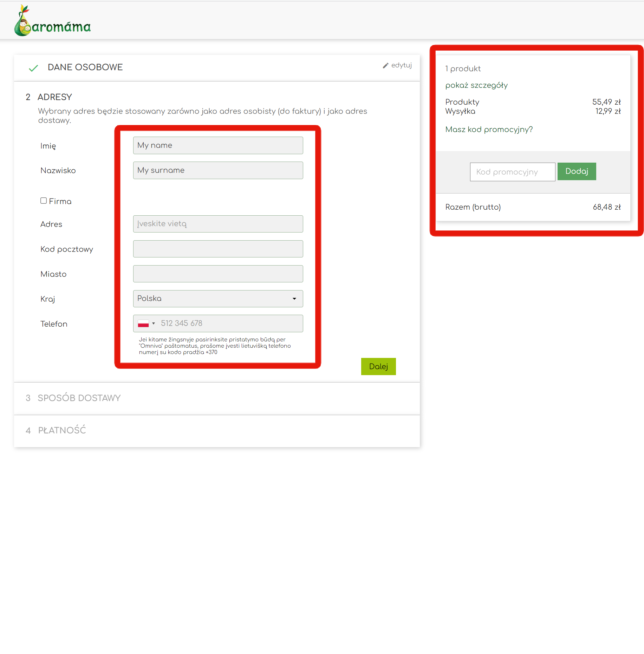Focus the Adres input field
Screen dimensions: 644x654
tap(218, 224)
